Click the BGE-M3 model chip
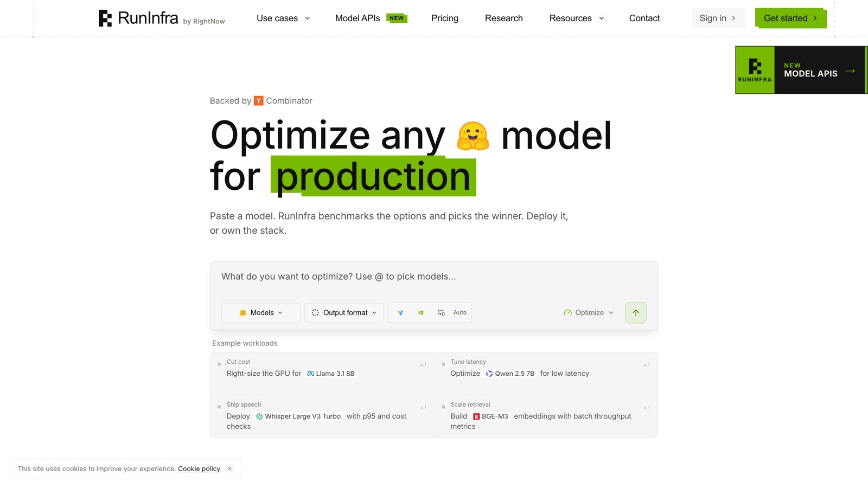 click(490, 416)
